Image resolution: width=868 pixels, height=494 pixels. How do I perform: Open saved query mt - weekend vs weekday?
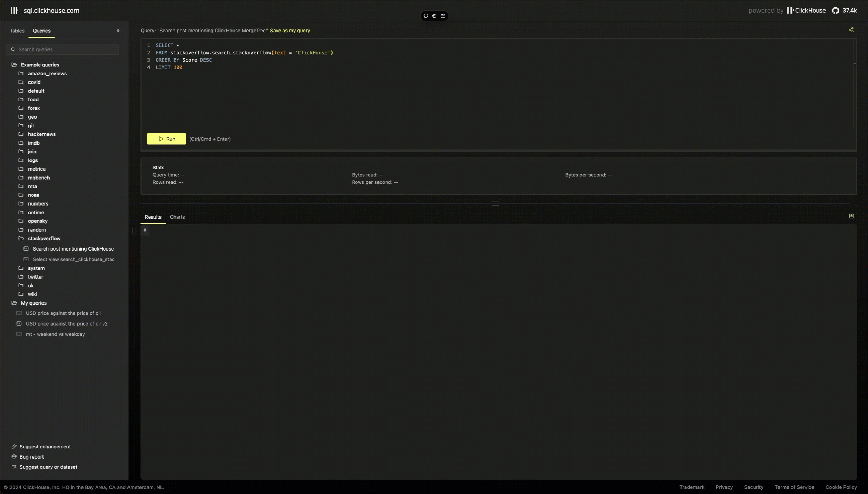[55, 334]
